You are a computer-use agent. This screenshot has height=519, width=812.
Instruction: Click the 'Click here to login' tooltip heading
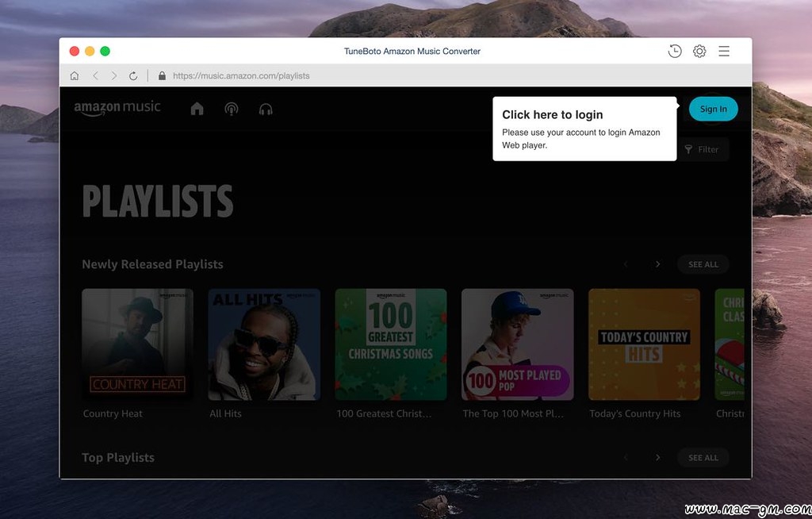point(553,114)
